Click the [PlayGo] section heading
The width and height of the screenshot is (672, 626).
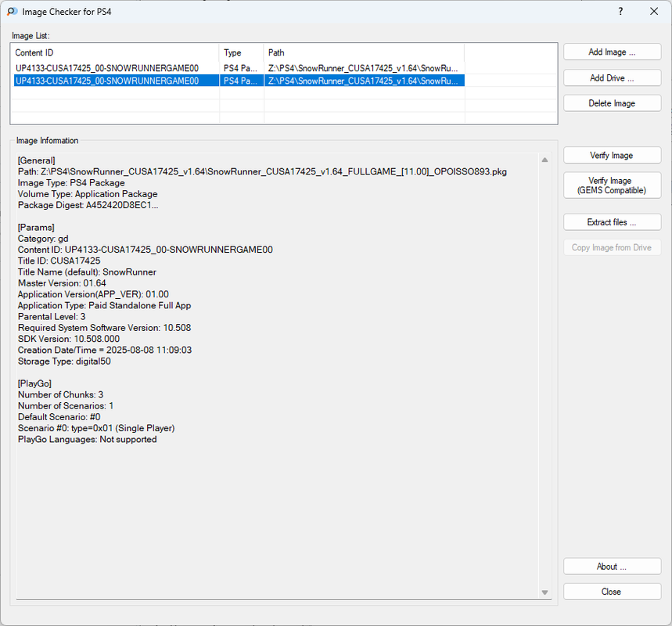(34, 383)
